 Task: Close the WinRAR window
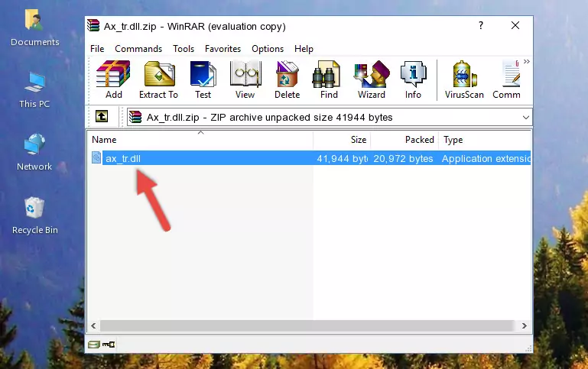[515, 25]
